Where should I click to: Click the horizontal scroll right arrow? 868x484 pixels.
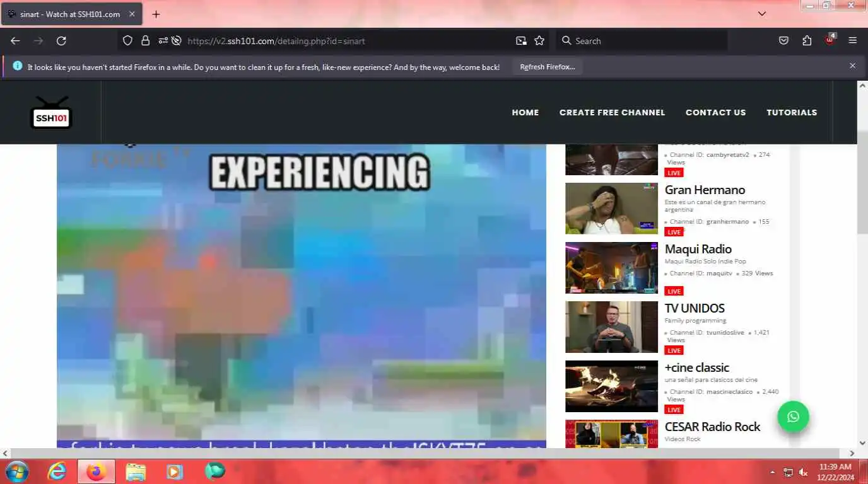[852, 453]
